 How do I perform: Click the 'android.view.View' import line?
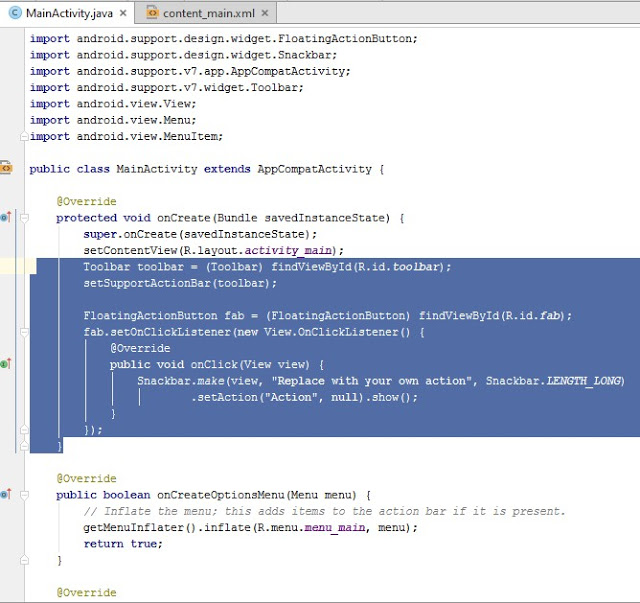click(x=113, y=104)
